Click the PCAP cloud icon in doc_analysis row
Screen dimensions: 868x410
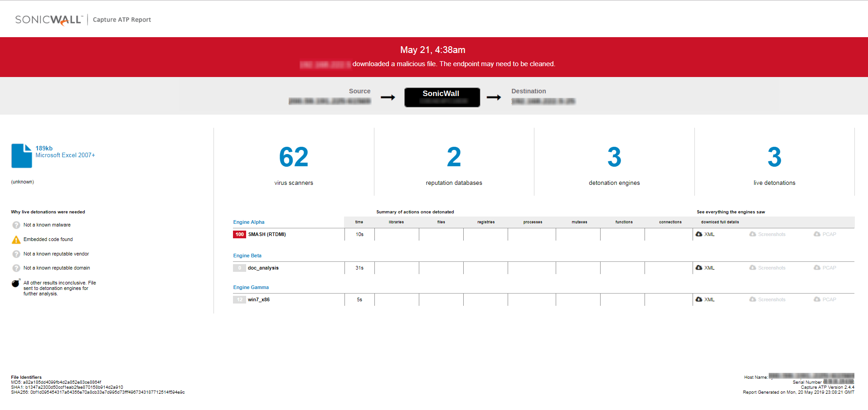coord(817,268)
